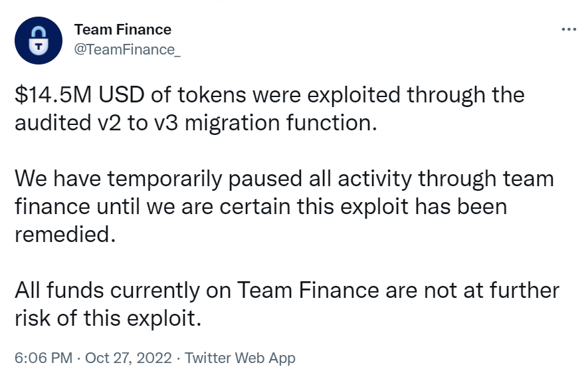This screenshot has width=588, height=375.
Task: Click the "risk of this exploit." line
Action: pyautogui.click(x=106, y=319)
